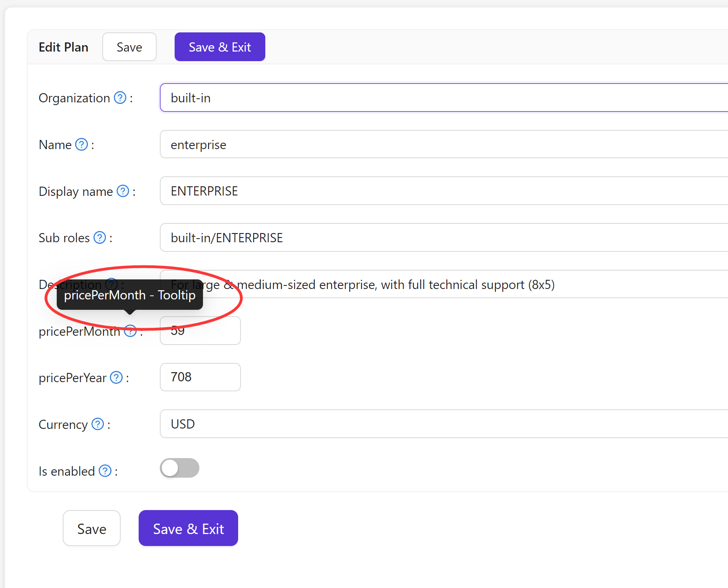728x588 pixels.
Task: Open the Is enabled help icon
Action: pyautogui.click(x=105, y=471)
